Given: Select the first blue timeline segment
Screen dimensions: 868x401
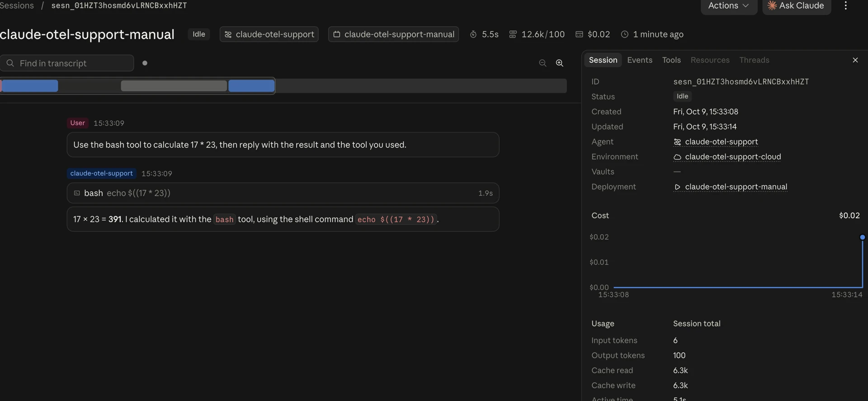Looking at the screenshot, I should [29, 86].
